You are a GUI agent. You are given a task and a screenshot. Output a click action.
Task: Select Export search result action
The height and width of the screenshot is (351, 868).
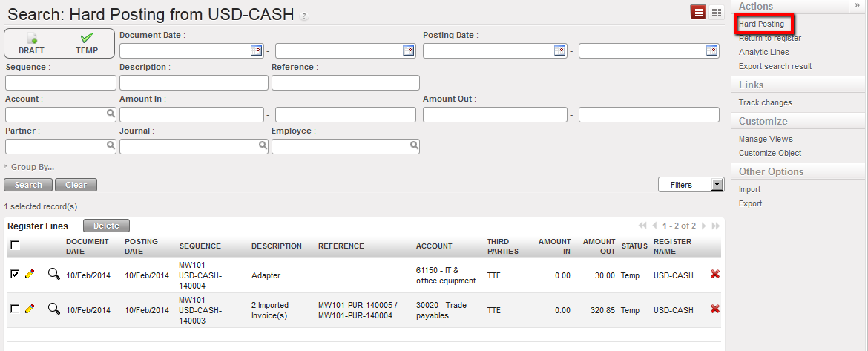775,66
